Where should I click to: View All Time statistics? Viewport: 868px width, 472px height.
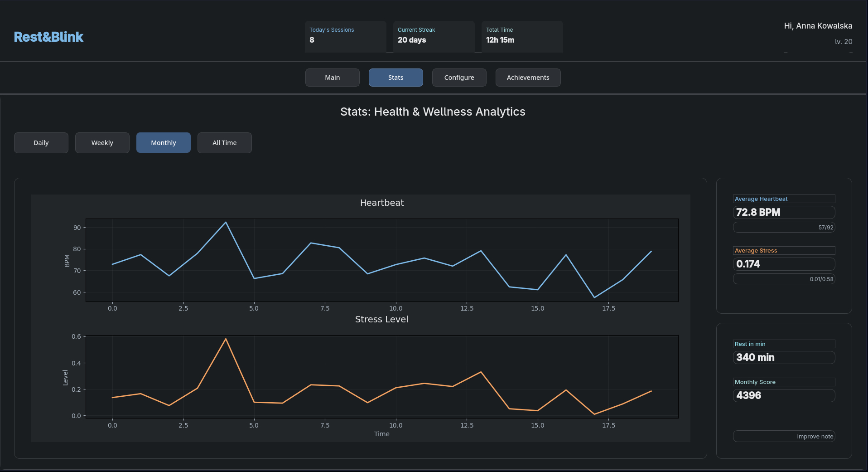pyautogui.click(x=225, y=143)
